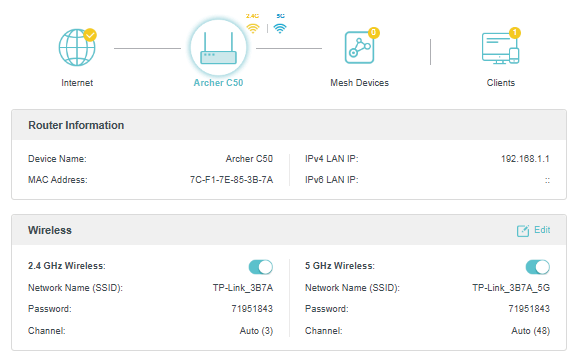Click the SSID value TP-Link_3B7A
This screenshot has height=361, width=581.
243,288
